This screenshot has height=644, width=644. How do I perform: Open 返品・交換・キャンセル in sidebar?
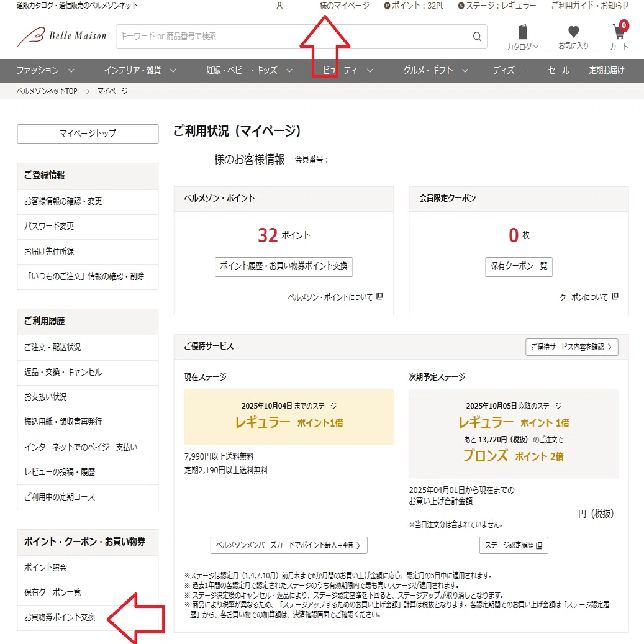(88, 372)
